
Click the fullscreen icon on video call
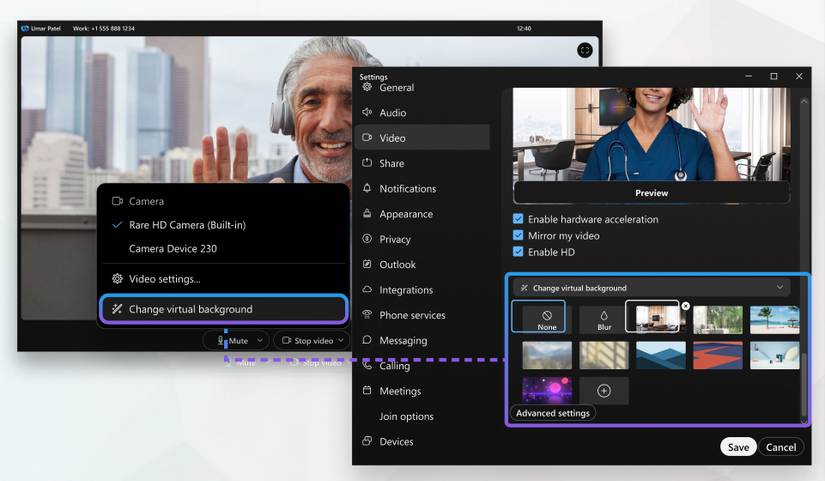(x=585, y=50)
